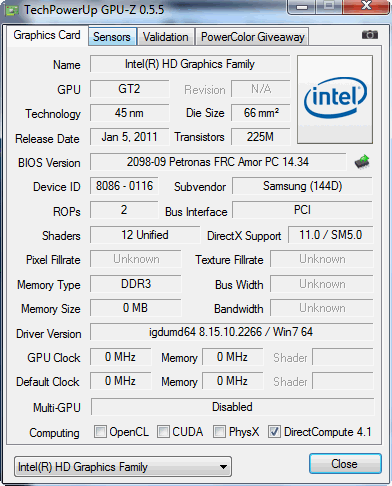Select the Graphics Card tab

[x=47, y=35]
